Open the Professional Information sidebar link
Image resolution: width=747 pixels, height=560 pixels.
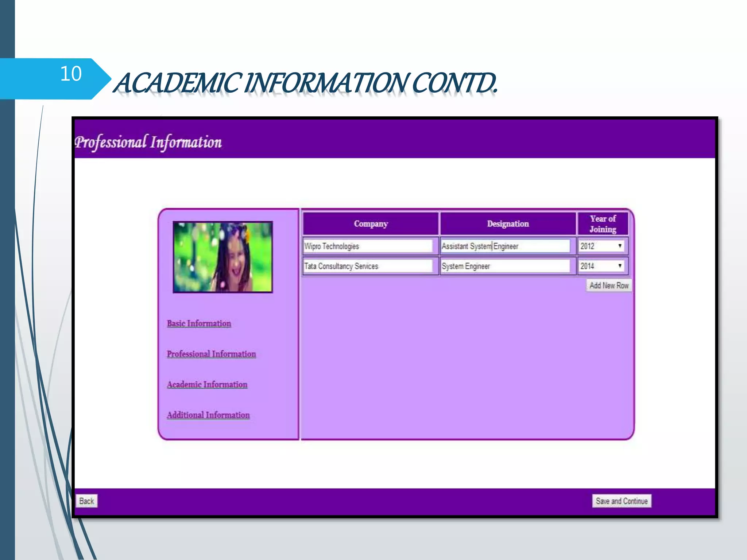tap(211, 354)
